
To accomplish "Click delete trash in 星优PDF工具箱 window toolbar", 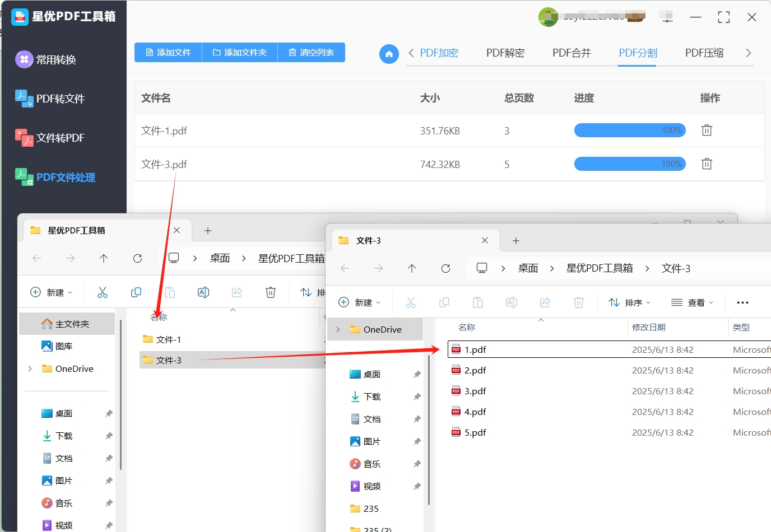I will [271, 292].
